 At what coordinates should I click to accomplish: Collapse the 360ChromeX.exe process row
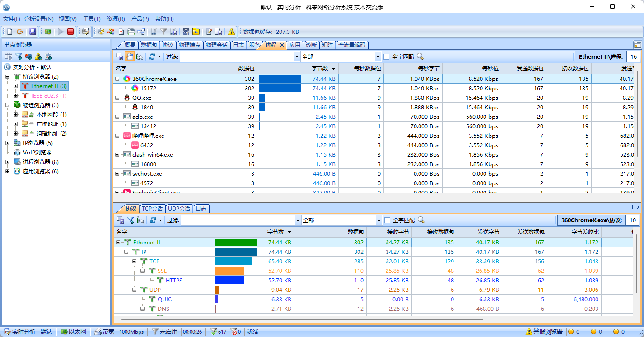117,79
